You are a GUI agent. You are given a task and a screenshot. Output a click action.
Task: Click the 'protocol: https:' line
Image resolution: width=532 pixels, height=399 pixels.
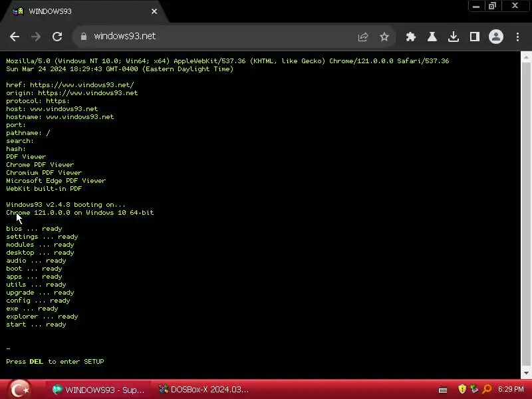pos(38,101)
